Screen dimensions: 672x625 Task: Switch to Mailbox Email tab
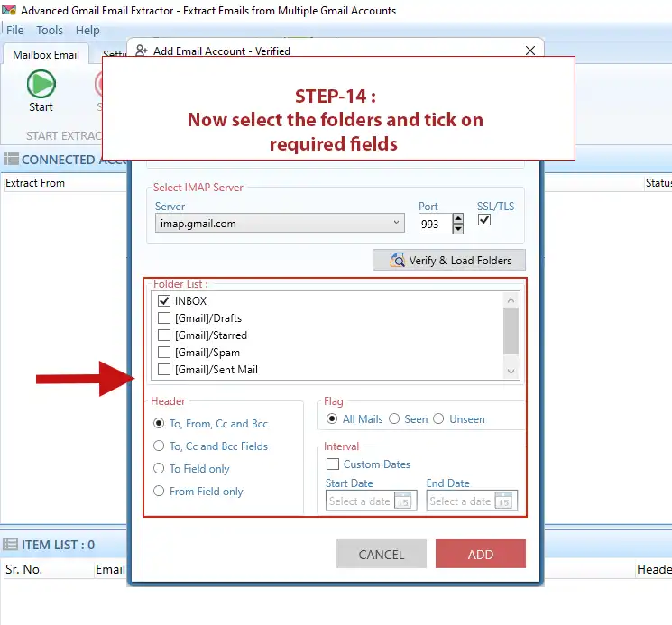click(46, 54)
